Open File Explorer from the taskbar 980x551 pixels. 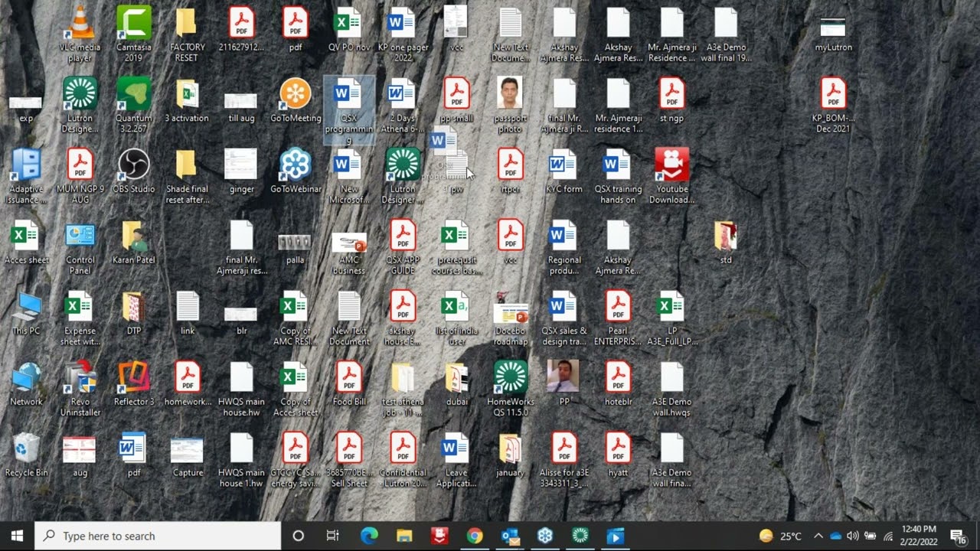click(x=404, y=536)
